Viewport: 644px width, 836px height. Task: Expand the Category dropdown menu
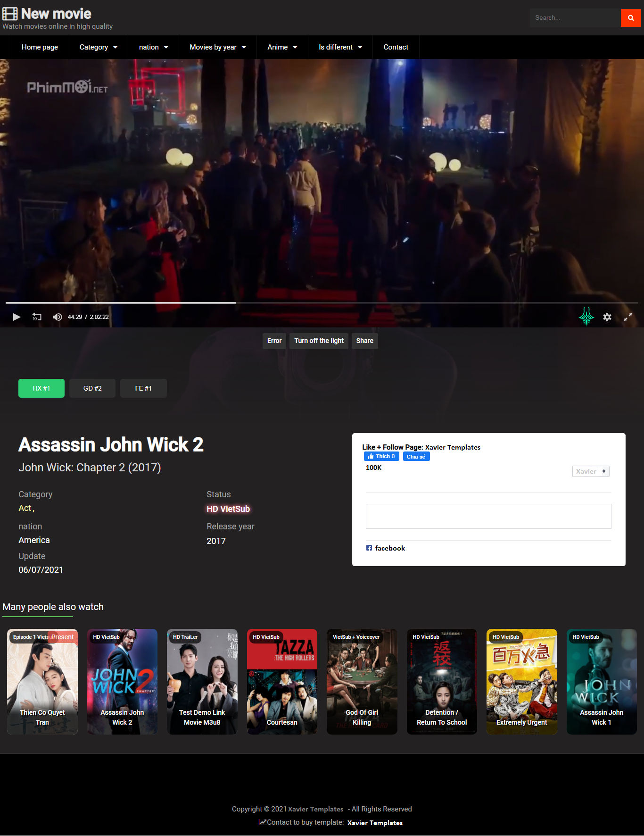99,47
